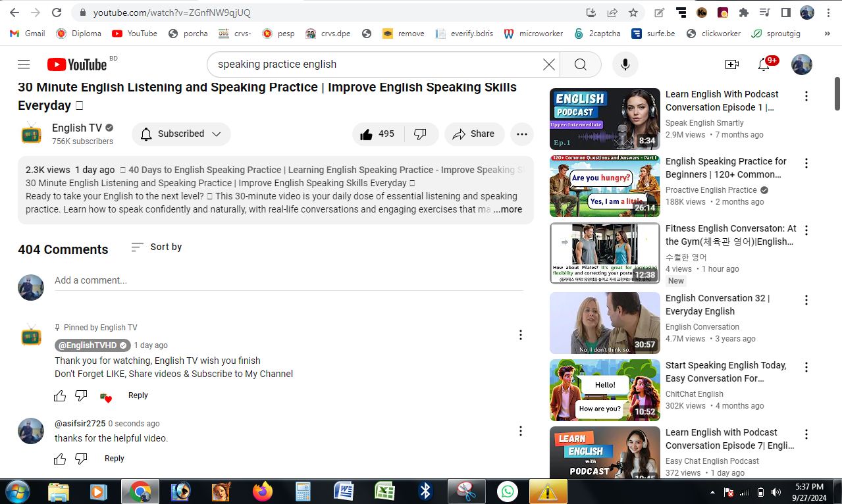Open Microsoft Word from the taskbar
842x504 pixels.
(x=344, y=491)
